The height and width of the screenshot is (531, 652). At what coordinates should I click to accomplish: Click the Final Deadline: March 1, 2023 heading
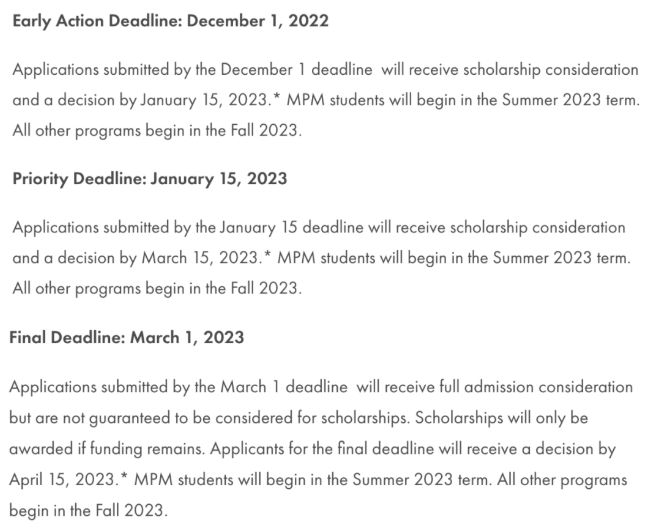pyautogui.click(x=126, y=337)
